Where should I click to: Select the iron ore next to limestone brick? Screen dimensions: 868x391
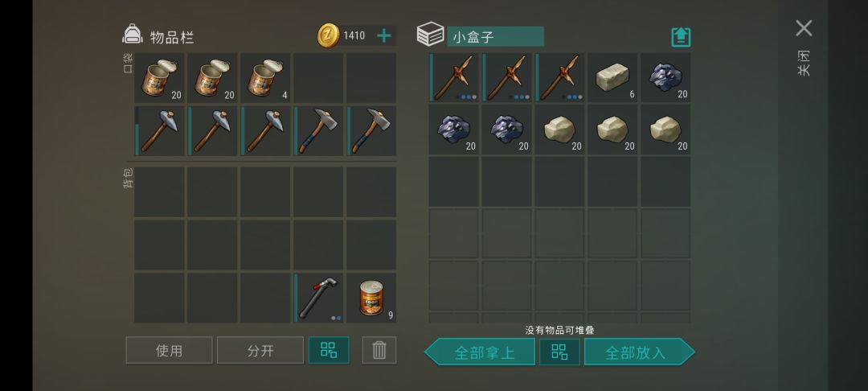click(666, 77)
